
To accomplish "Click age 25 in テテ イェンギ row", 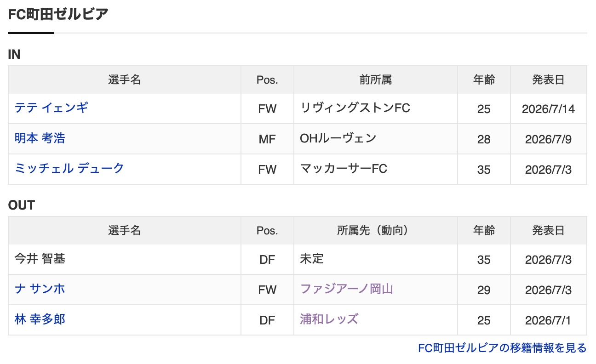I will 484,109.
